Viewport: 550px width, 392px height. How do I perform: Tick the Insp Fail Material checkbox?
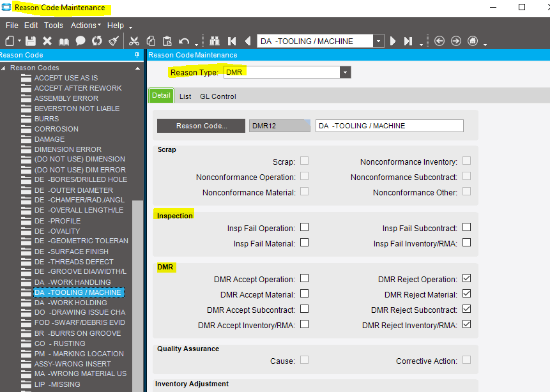305,243
